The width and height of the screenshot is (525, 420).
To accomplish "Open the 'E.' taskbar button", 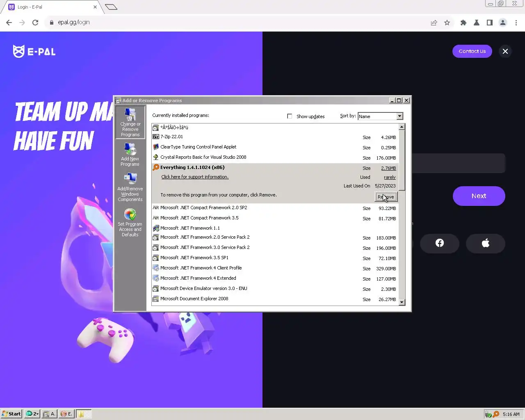I will point(66,414).
